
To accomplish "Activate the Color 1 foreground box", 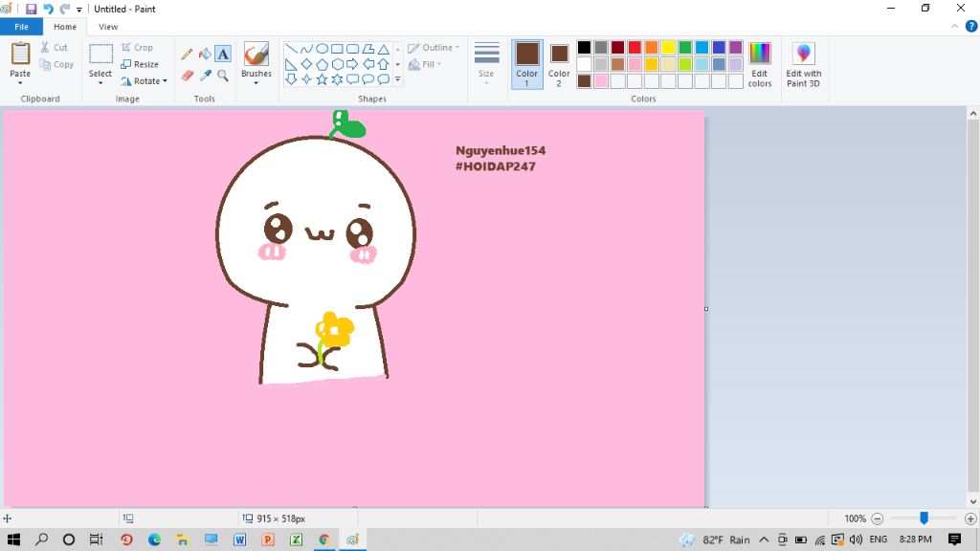I will tap(527, 64).
